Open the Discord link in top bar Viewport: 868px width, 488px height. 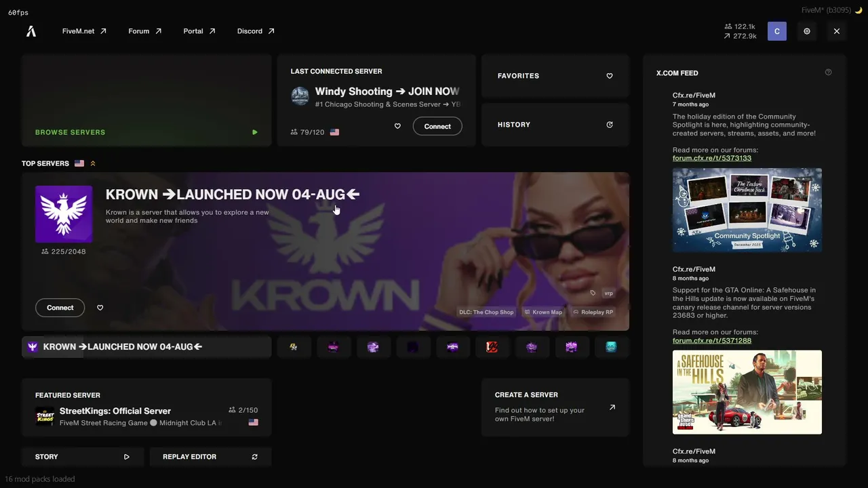pyautogui.click(x=256, y=31)
